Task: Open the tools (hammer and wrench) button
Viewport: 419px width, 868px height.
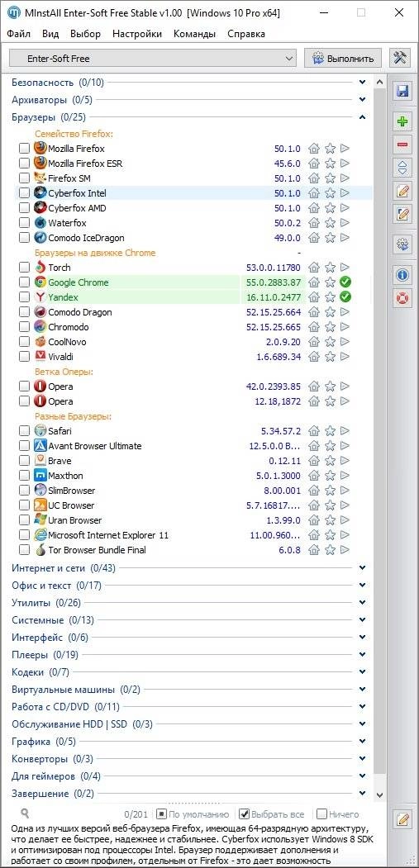Action: click(x=400, y=58)
